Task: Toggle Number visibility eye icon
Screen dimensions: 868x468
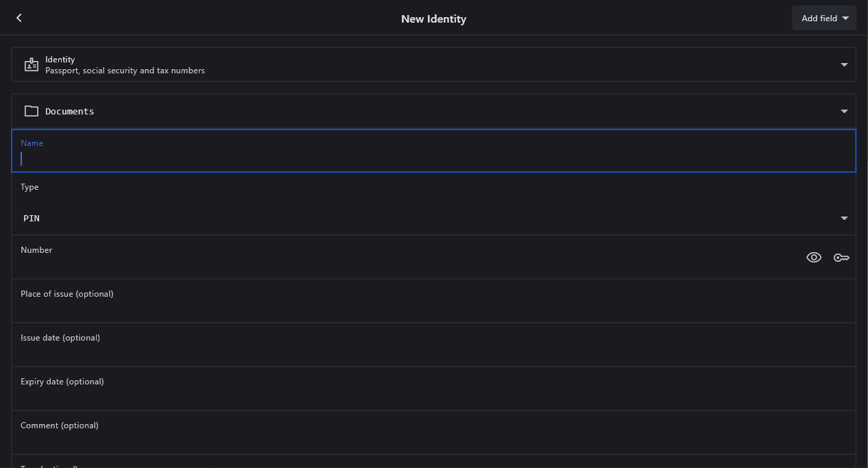Action: click(x=814, y=258)
